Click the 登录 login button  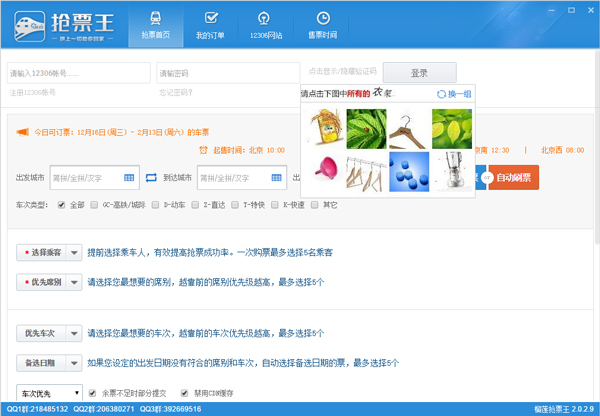419,73
